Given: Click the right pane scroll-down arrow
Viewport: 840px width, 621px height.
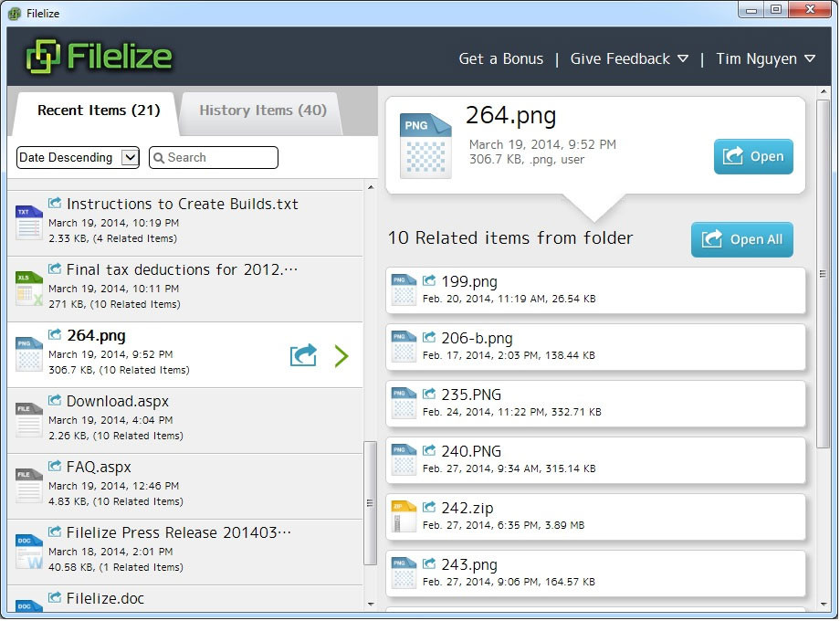Looking at the screenshot, I should click(x=824, y=605).
